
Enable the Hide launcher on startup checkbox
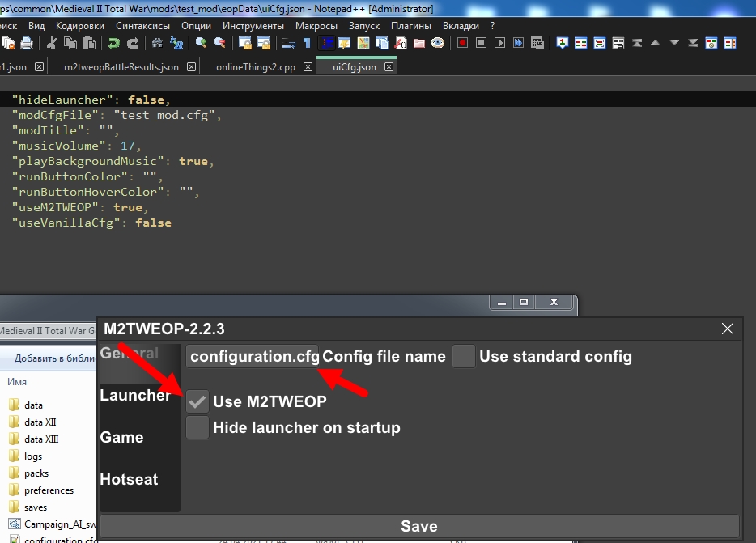(197, 428)
